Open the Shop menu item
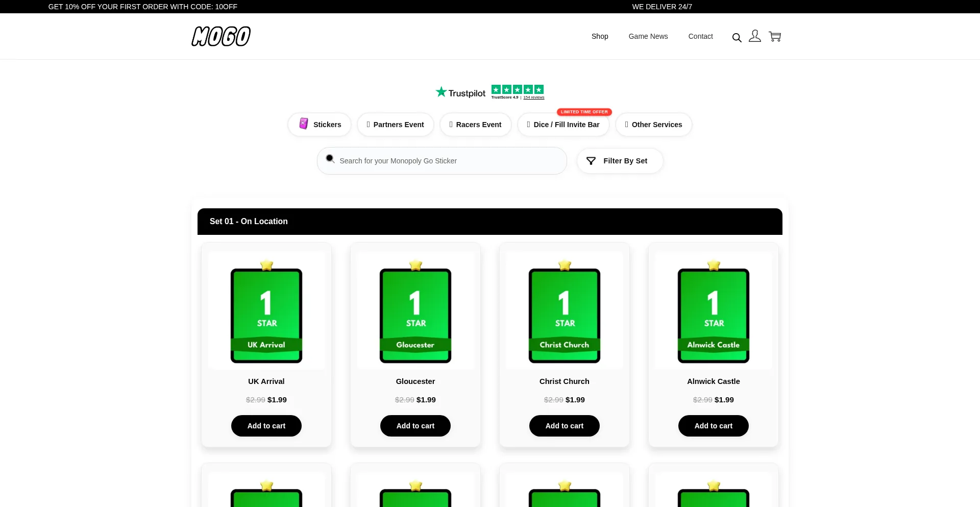Viewport: 980px width, 507px height. (600, 36)
